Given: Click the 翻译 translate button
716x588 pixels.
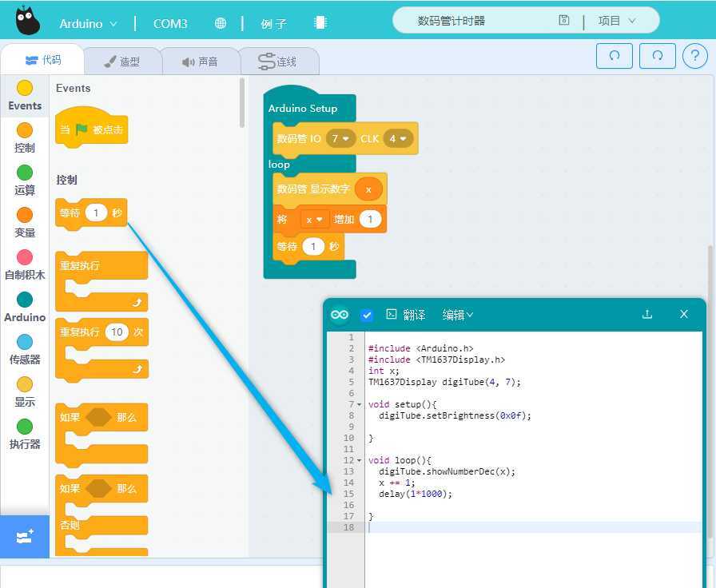Looking at the screenshot, I should 406,315.
